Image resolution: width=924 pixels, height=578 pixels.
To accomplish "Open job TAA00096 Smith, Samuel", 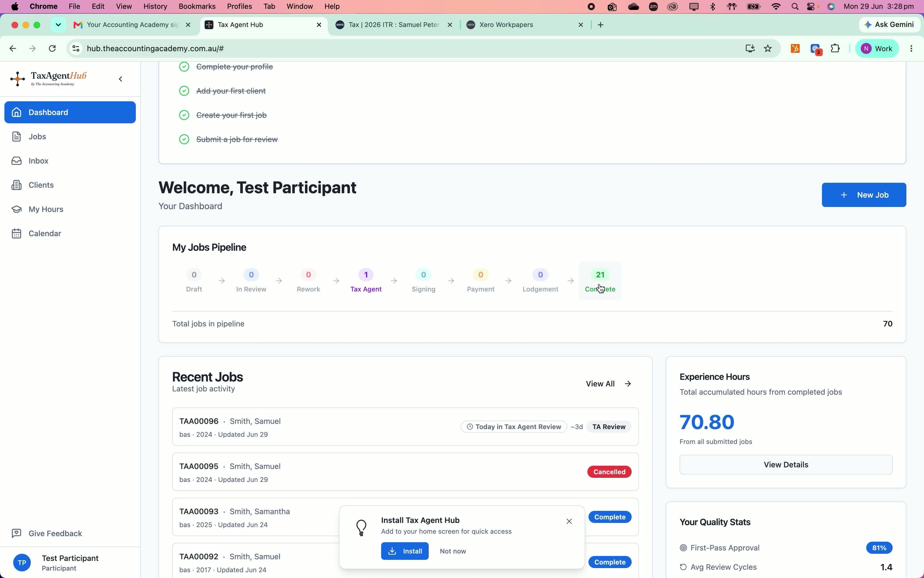I will click(405, 427).
